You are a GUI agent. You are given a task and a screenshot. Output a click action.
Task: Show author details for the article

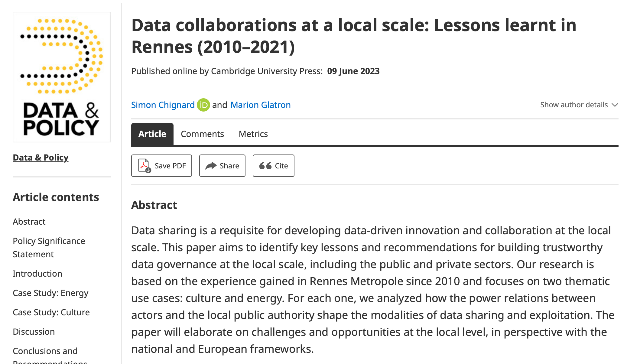574,105
